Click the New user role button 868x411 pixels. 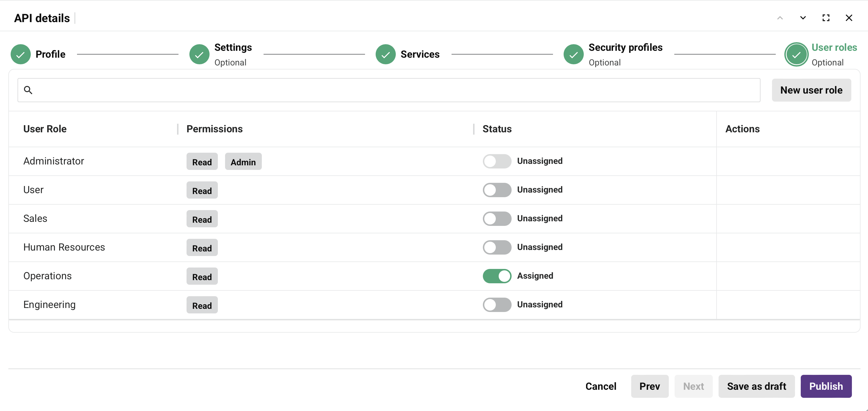811,90
